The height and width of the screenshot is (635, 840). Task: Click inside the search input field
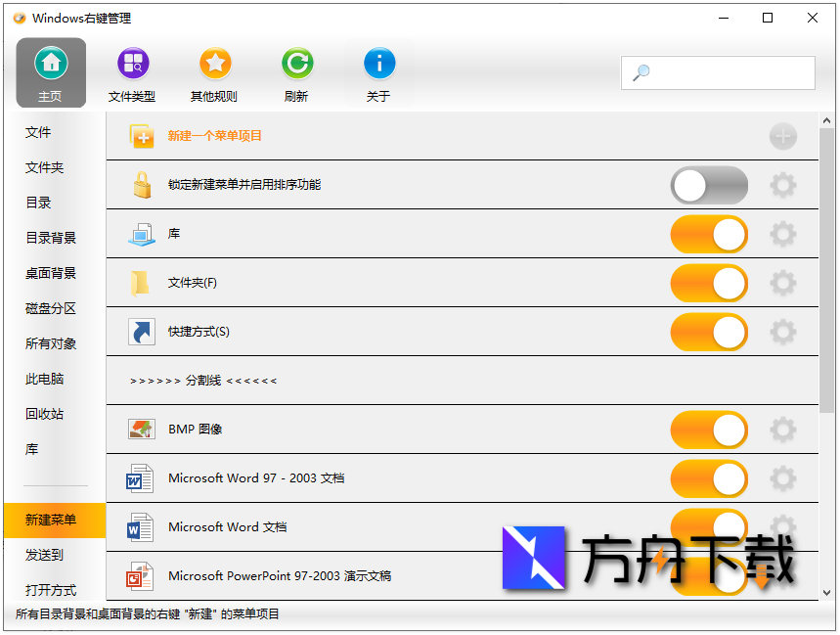pyautogui.click(x=724, y=72)
